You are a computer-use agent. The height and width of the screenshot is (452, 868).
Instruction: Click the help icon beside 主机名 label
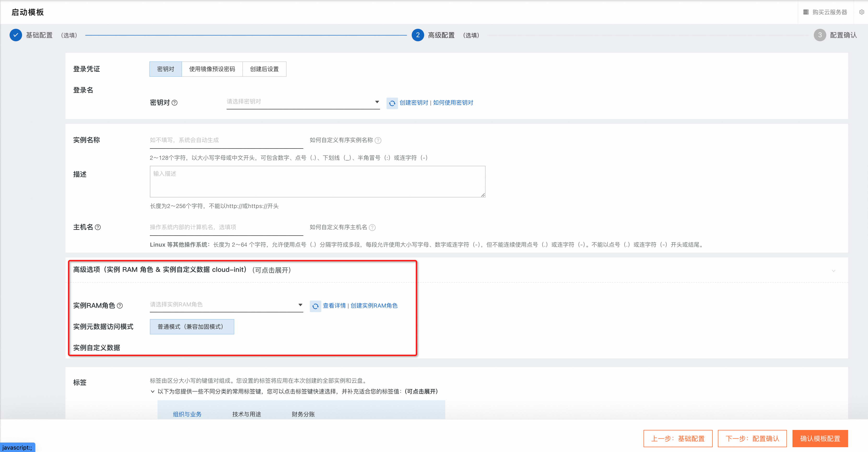point(98,227)
